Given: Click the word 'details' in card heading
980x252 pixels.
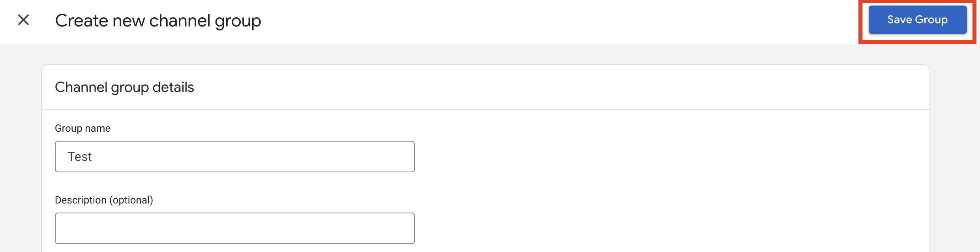Looking at the screenshot, I should pos(173,87).
